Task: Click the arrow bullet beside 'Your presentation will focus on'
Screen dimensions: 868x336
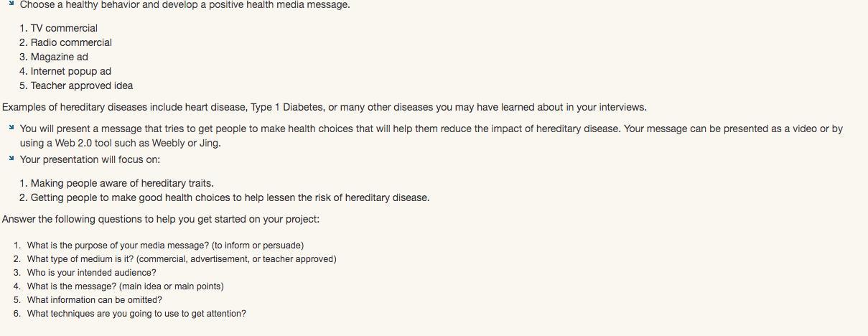Action: [11, 158]
